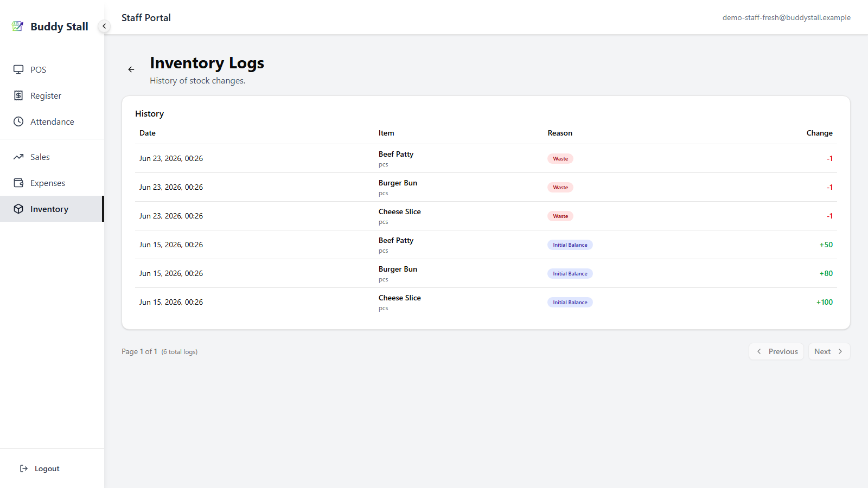Click the Reason column header
Image resolution: width=868 pixels, height=488 pixels.
pos(560,133)
